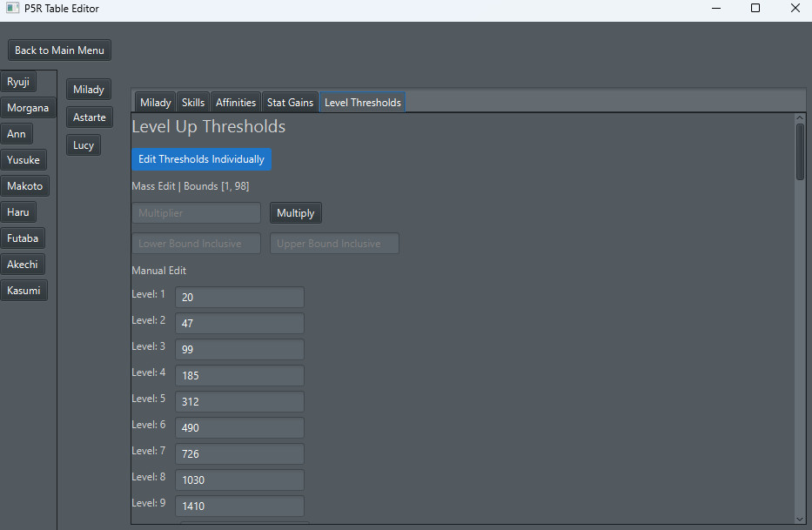Click the vertical scrollbar thumb
812x530 pixels.
pos(800,151)
